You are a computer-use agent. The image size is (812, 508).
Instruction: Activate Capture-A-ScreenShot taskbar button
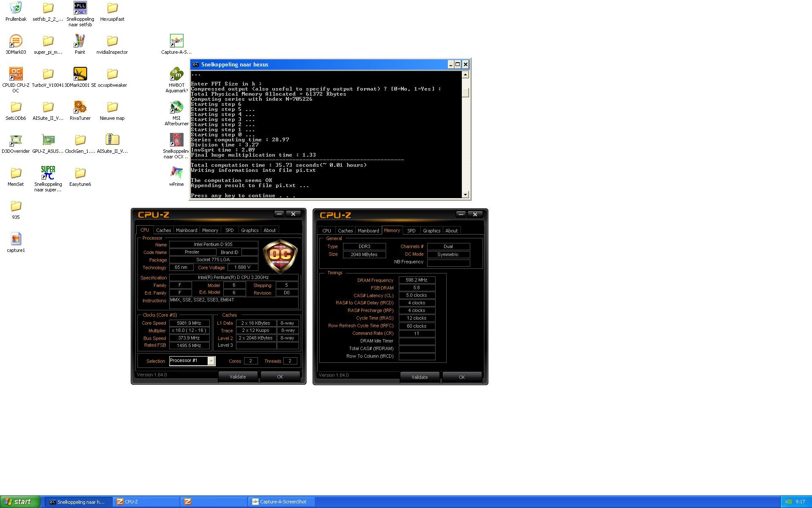click(281, 502)
